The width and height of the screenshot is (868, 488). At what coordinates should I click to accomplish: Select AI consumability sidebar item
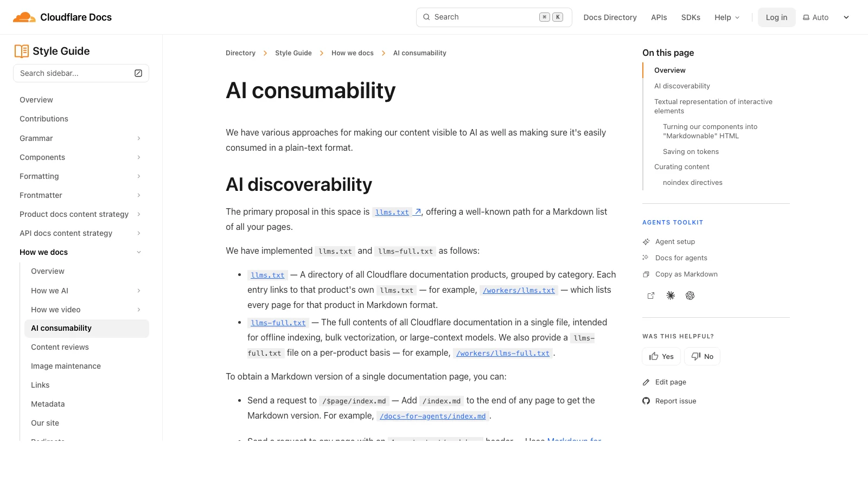coord(87,328)
